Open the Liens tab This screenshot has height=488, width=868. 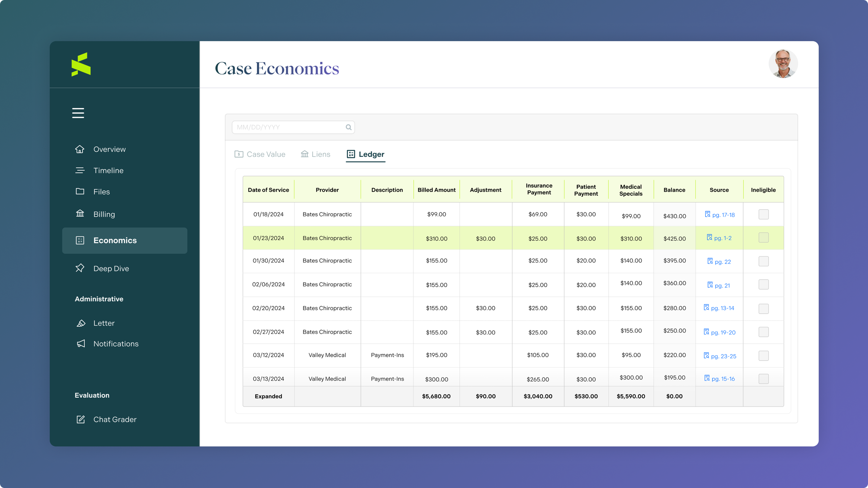pos(315,154)
